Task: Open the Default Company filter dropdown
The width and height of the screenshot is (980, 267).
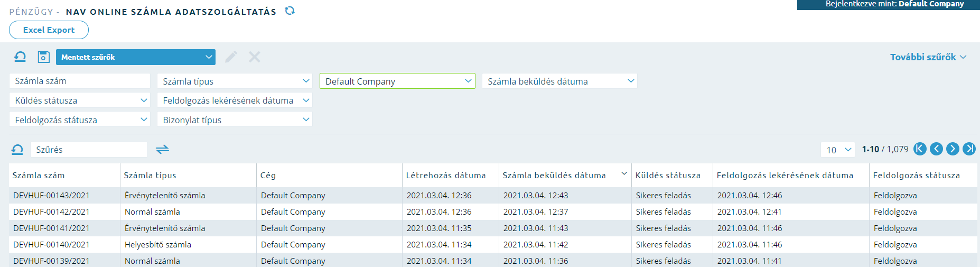Action: click(397, 81)
